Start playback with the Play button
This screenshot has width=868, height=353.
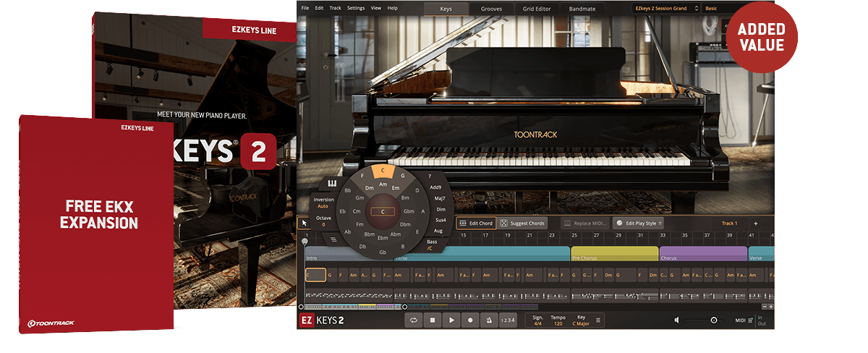(451, 319)
